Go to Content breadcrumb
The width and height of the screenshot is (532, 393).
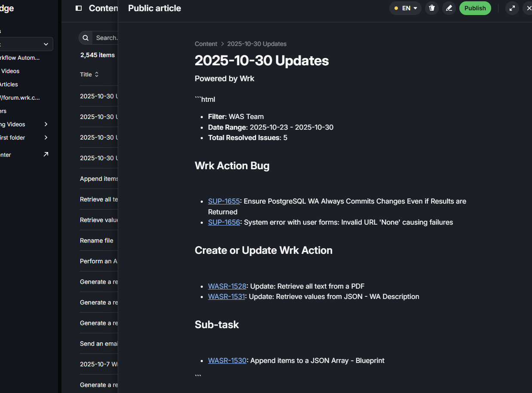pyautogui.click(x=206, y=44)
